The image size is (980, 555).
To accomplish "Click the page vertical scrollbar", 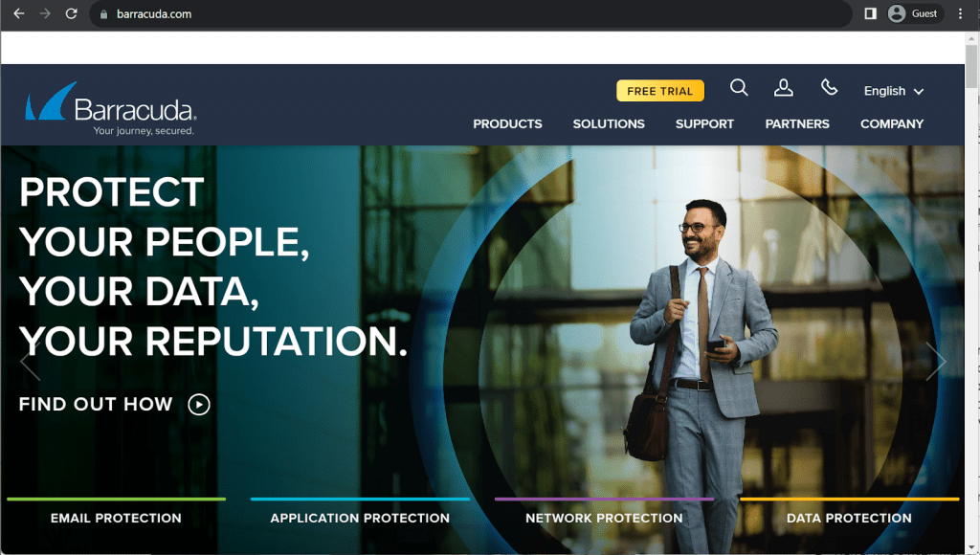I will pos(971,293).
